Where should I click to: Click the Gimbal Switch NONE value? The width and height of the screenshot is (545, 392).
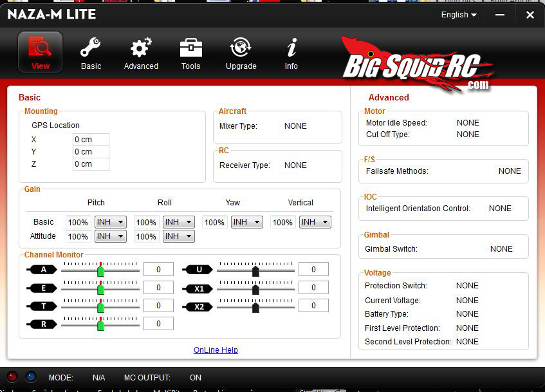(x=501, y=249)
